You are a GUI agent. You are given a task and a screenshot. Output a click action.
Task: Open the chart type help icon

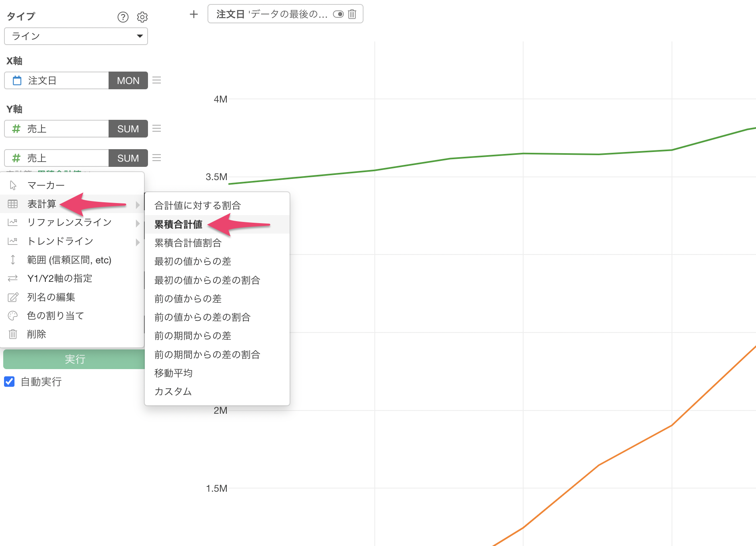click(123, 17)
